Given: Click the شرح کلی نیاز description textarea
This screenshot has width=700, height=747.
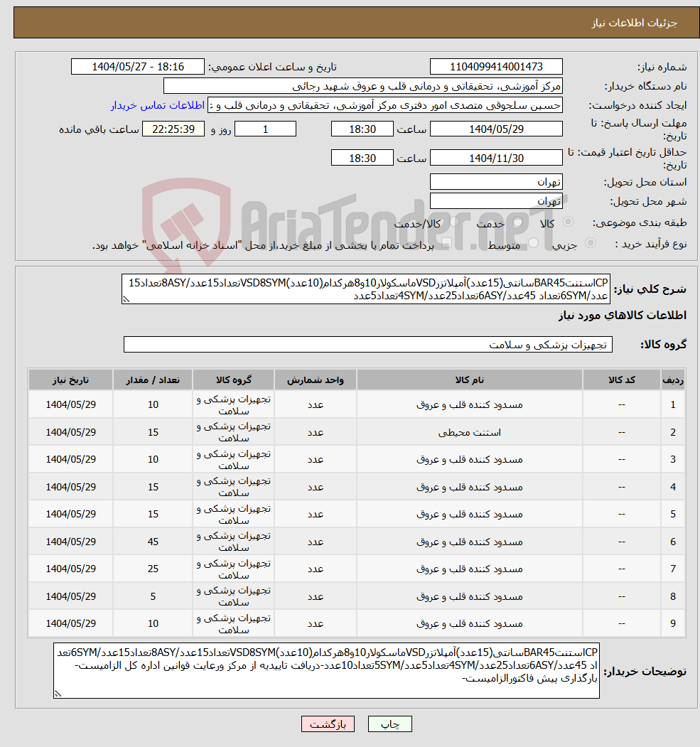Looking at the screenshot, I should coord(366,289).
